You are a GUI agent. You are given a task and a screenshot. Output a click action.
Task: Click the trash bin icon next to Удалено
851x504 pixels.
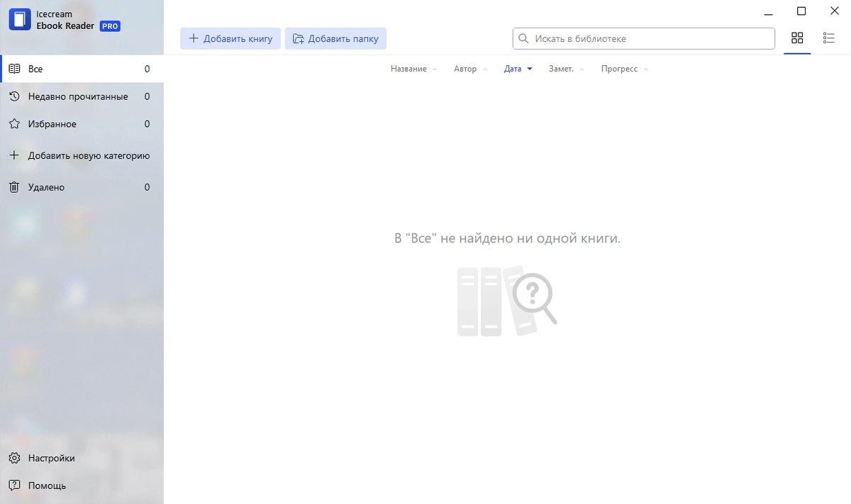click(14, 187)
